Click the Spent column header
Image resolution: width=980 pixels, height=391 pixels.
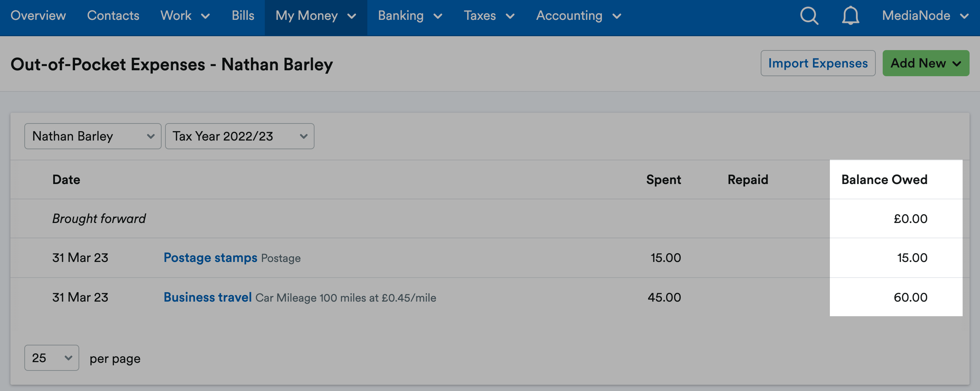pos(663,180)
